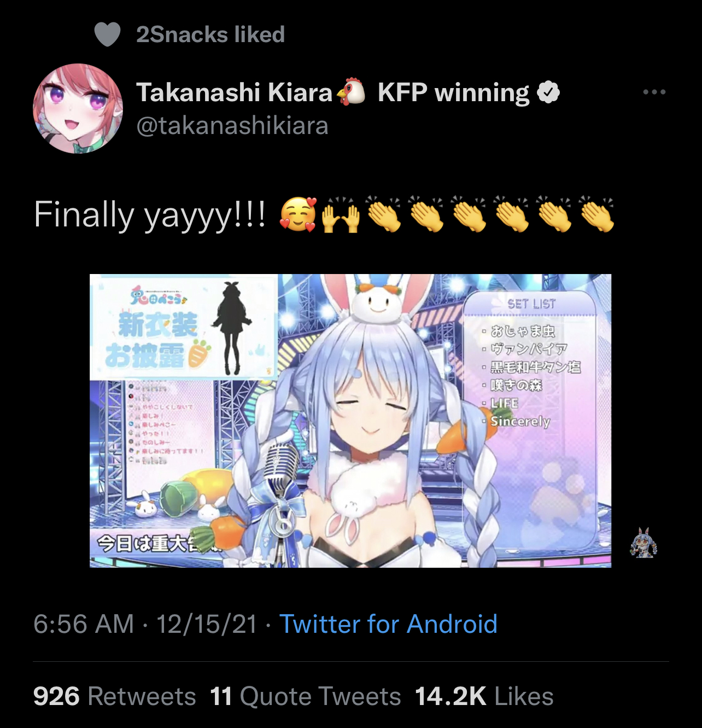The width and height of the screenshot is (702, 728).
Task: Click the chicken emoji in the display name
Action: click(x=350, y=91)
